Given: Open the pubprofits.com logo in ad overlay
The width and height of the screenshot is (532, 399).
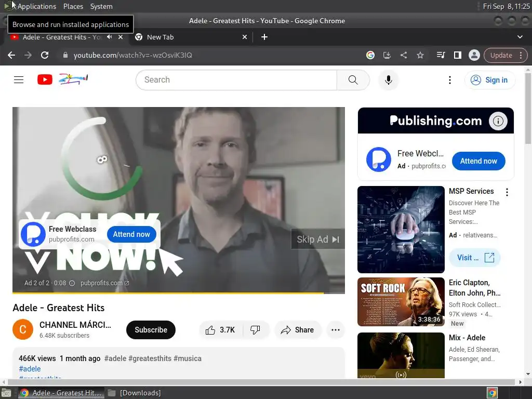Looking at the screenshot, I should pyautogui.click(x=33, y=234).
